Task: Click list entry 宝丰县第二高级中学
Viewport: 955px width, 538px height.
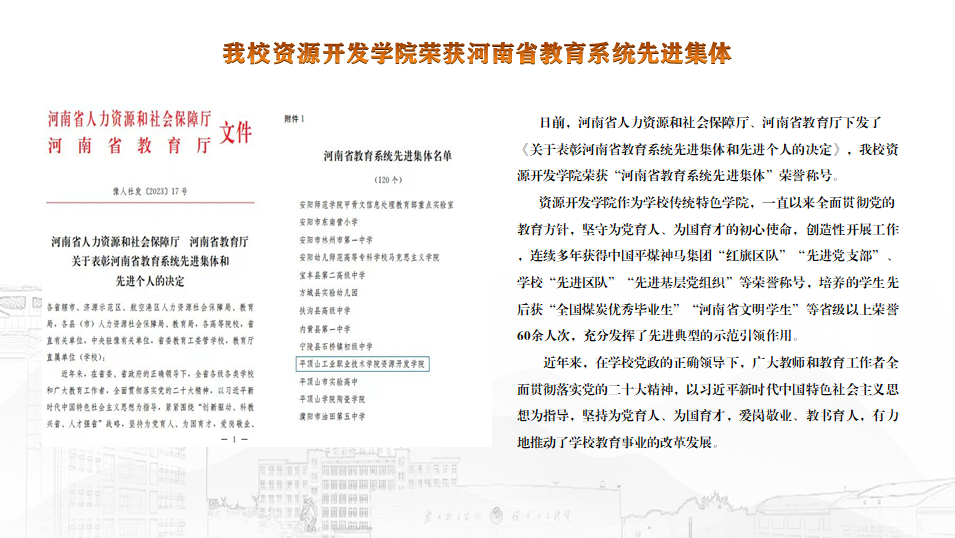Action: (x=328, y=273)
